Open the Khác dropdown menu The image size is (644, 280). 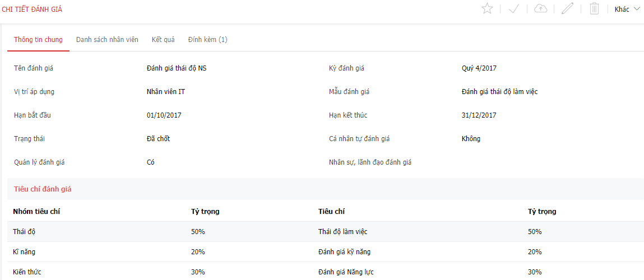pyautogui.click(x=627, y=9)
